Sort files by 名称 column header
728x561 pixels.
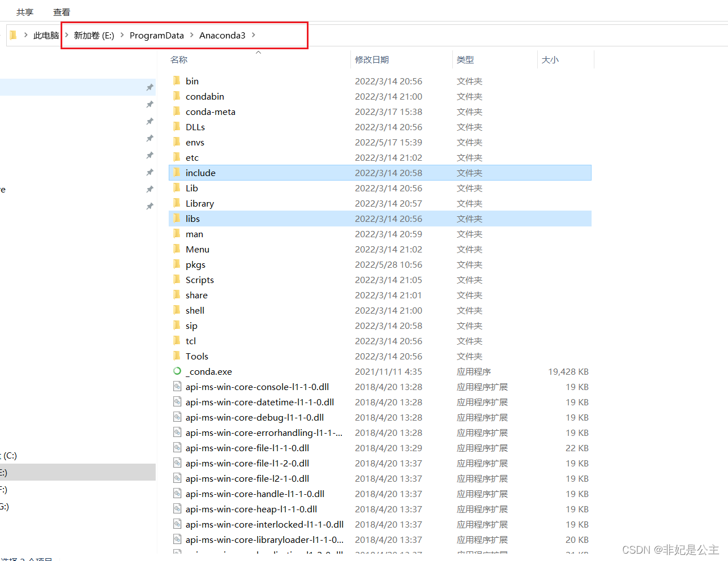[x=179, y=59]
